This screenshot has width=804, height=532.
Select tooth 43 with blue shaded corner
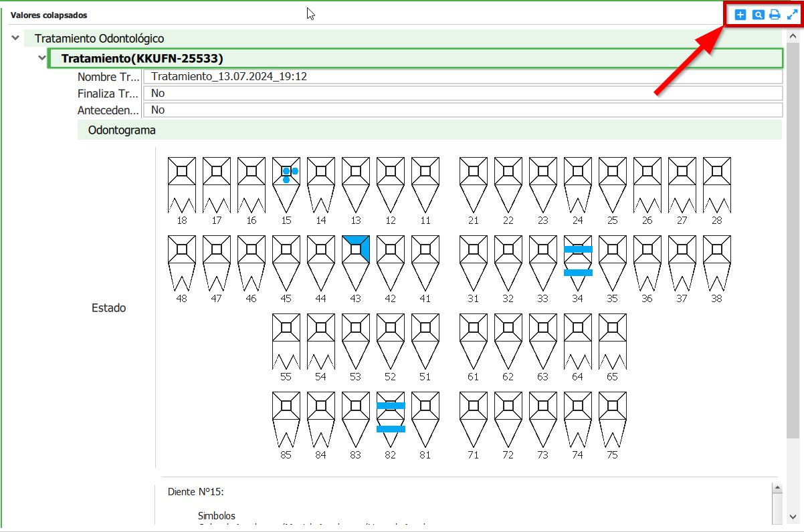(356, 263)
